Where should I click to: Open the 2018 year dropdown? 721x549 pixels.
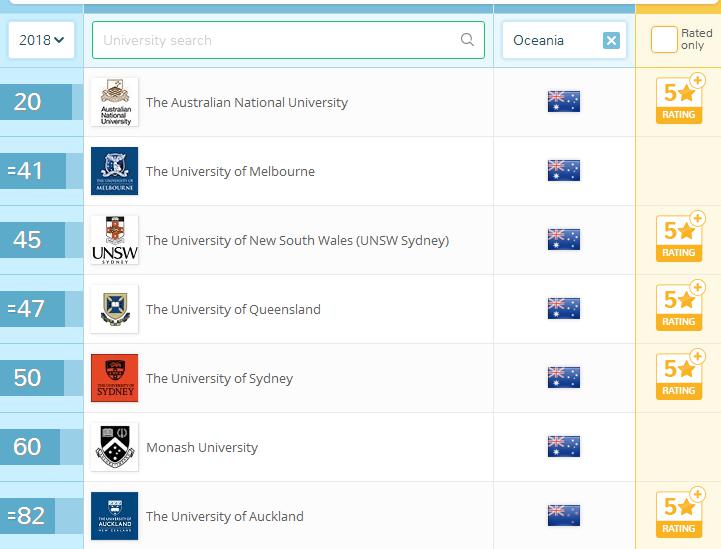[41, 40]
